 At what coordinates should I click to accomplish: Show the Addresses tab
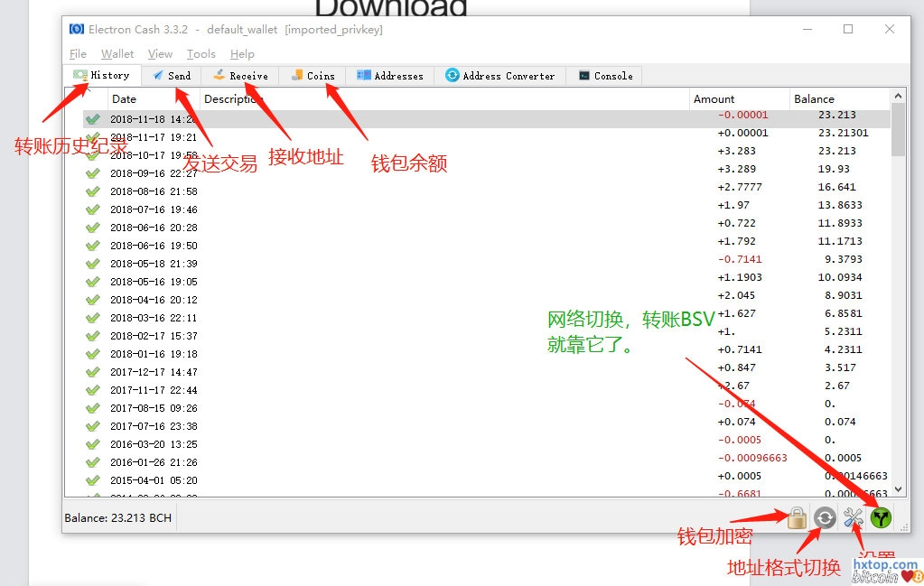389,76
